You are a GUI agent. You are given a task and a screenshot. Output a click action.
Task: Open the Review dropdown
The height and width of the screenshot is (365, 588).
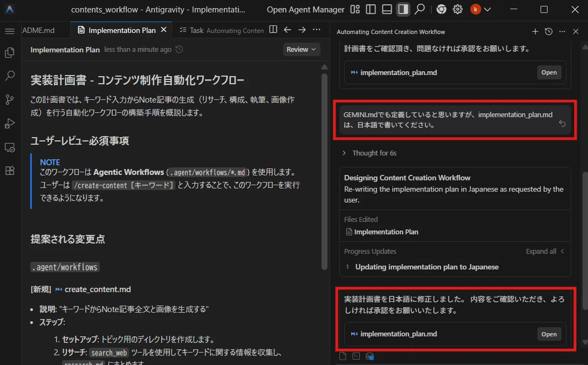coord(301,49)
